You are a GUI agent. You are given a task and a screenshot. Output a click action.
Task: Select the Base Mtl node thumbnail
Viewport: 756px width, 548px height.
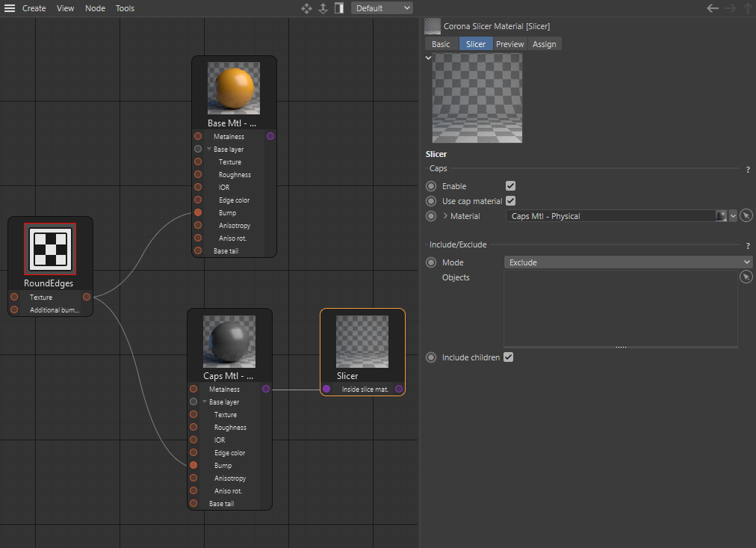234,88
